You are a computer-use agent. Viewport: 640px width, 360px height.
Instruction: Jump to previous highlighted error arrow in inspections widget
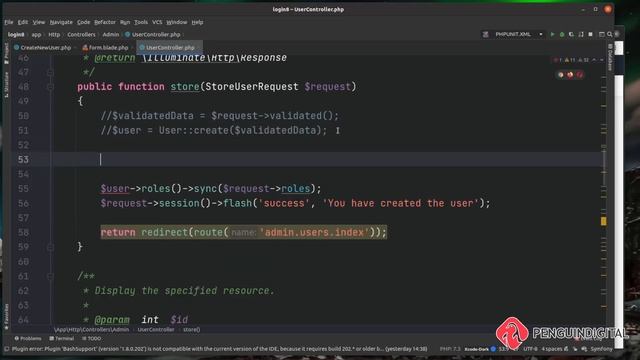[x=594, y=60]
